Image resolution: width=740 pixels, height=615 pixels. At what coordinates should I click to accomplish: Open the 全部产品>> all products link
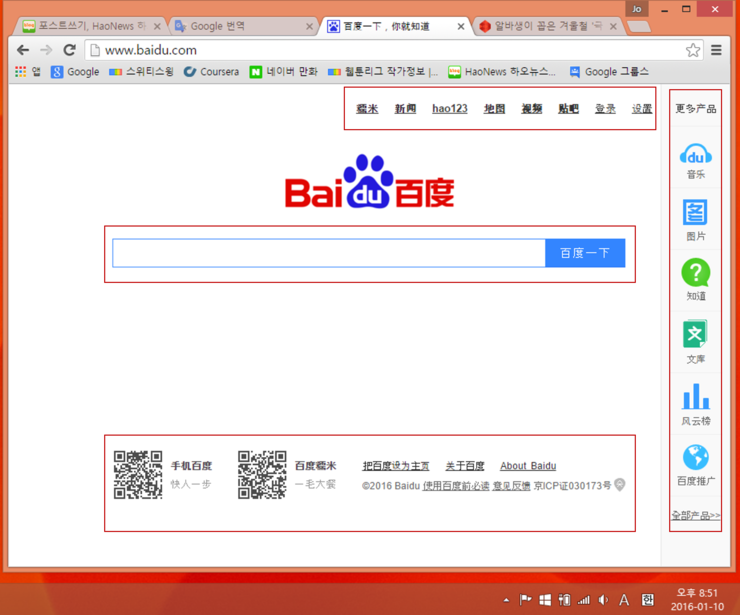pyautogui.click(x=696, y=515)
